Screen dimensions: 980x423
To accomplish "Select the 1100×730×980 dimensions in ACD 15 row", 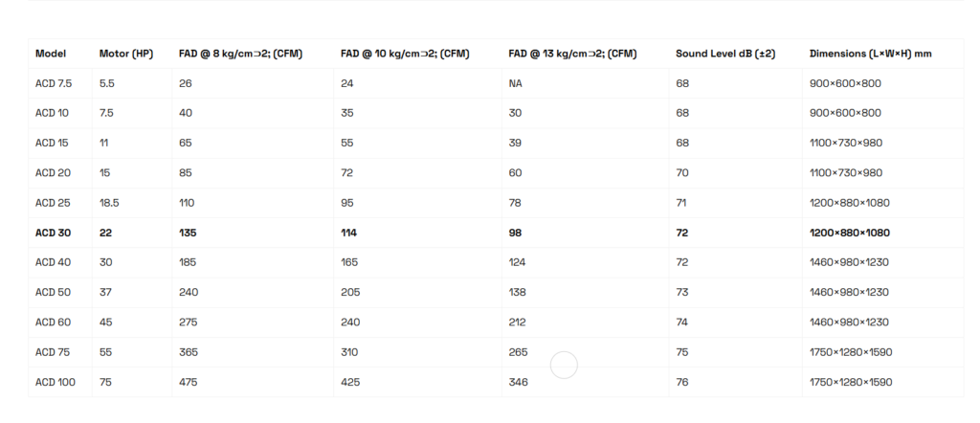I will click(x=845, y=143).
